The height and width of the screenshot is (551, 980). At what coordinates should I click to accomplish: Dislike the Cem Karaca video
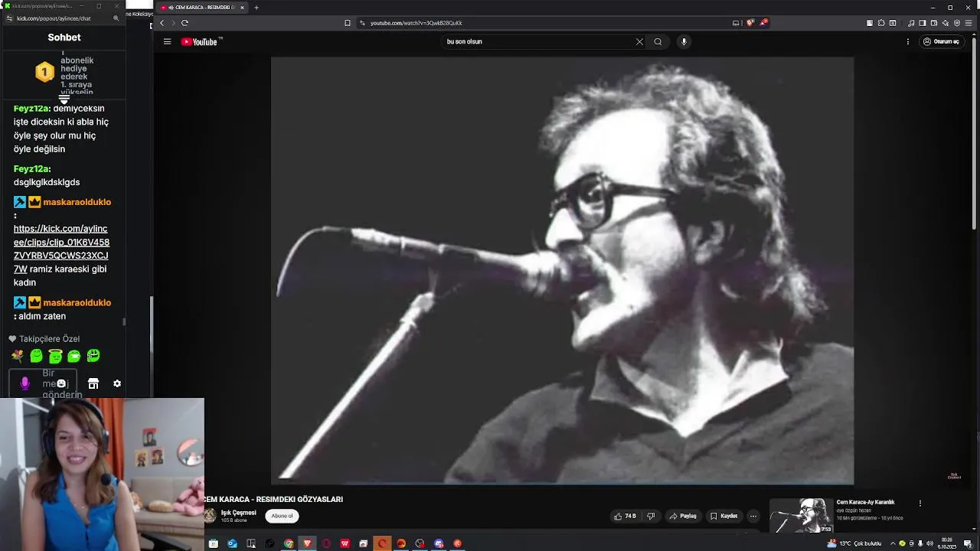(x=651, y=516)
